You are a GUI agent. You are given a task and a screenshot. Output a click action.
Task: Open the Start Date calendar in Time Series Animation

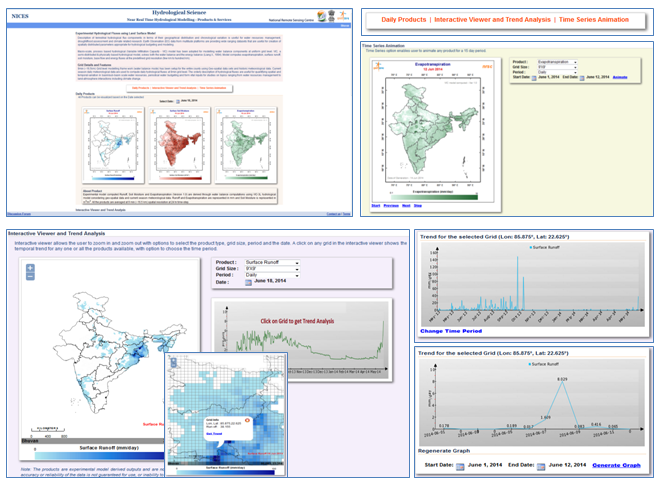(534, 78)
